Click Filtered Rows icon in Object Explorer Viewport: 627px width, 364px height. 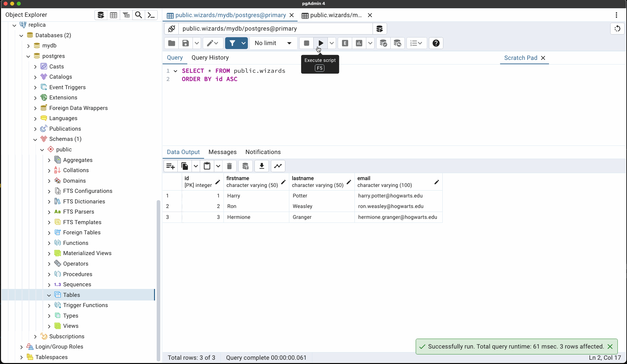[x=126, y=15]
